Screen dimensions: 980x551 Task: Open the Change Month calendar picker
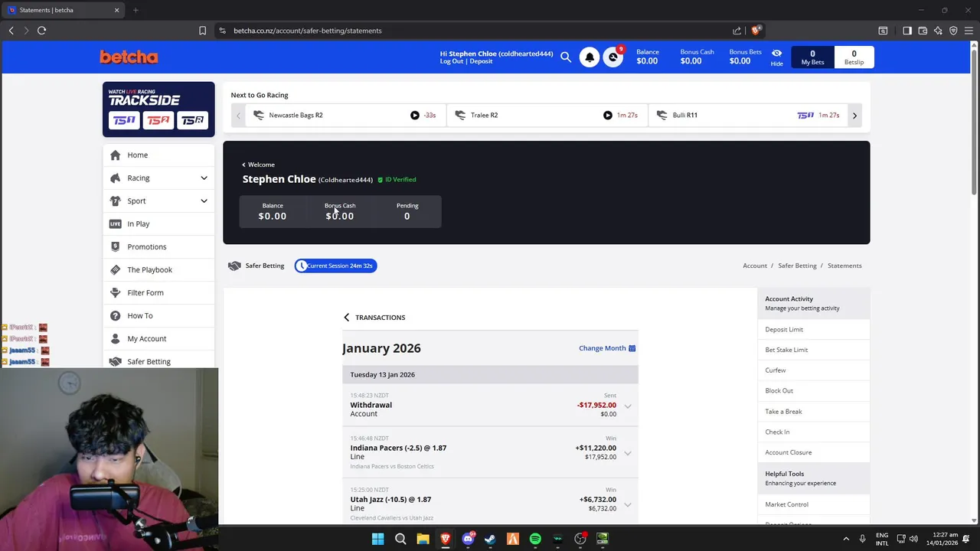(x=607, y=348)
